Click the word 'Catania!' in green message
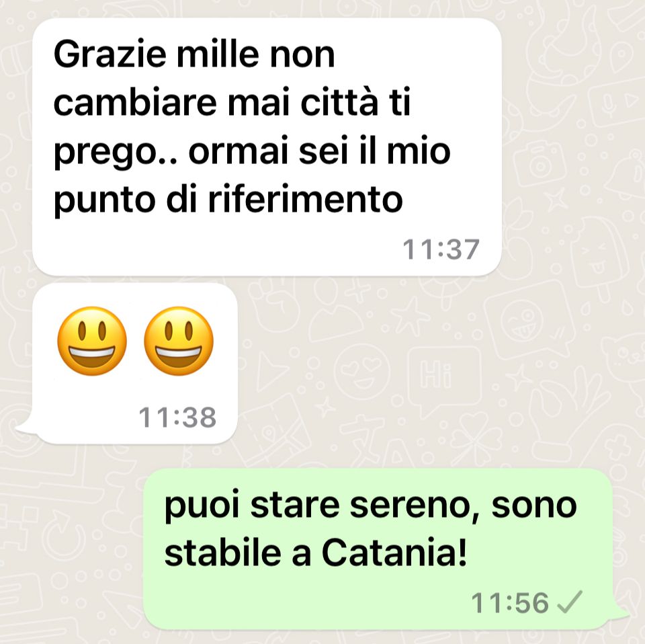The width and height of the screenshot is (645, 644). 394,552
